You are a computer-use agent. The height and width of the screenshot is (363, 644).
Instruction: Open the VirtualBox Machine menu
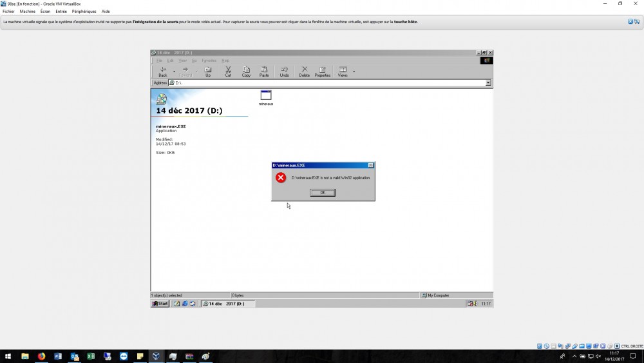[27, 12]
